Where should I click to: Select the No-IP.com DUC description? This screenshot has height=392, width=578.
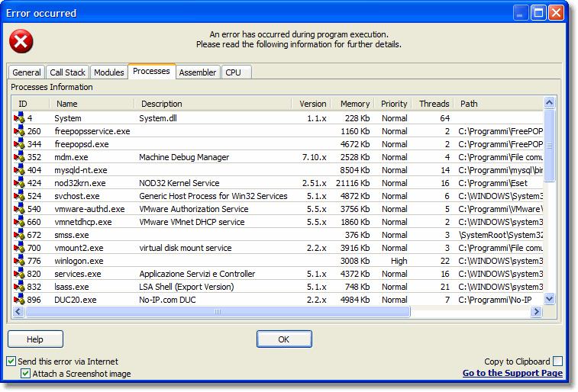tap(167, 300)
